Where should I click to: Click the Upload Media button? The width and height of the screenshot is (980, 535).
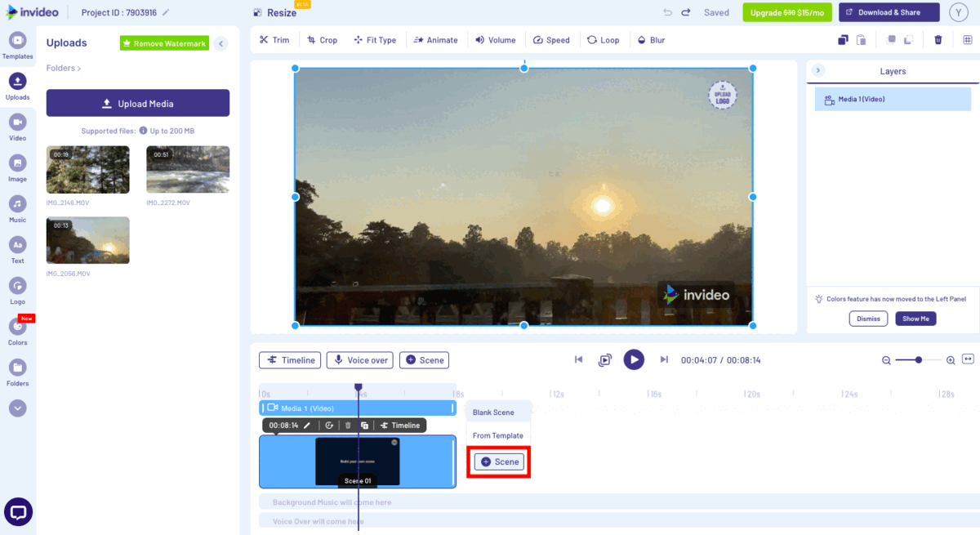pyautogui.click(x=136, y=103)
